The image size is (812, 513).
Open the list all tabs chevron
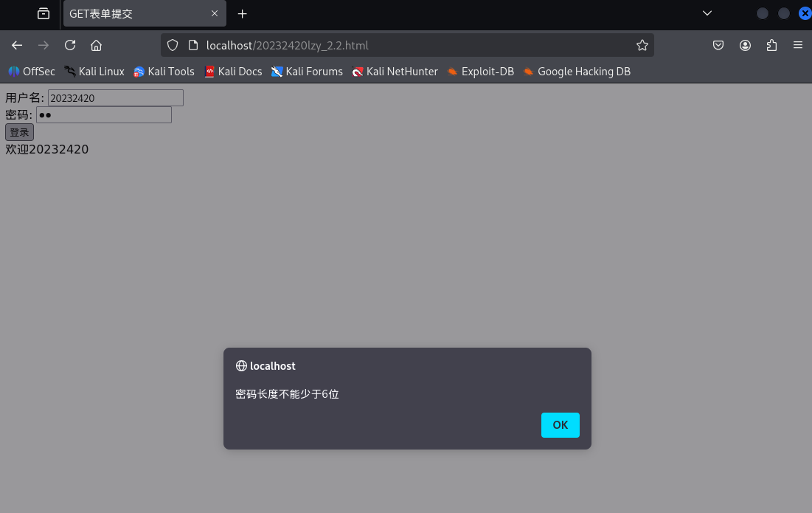tap(707, 13)
